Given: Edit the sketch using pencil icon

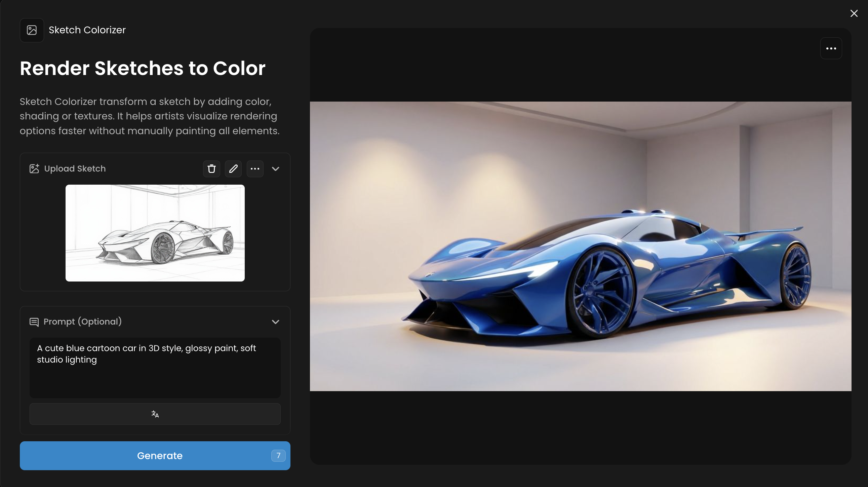Looking at the screenshot, I should point(233,168).
